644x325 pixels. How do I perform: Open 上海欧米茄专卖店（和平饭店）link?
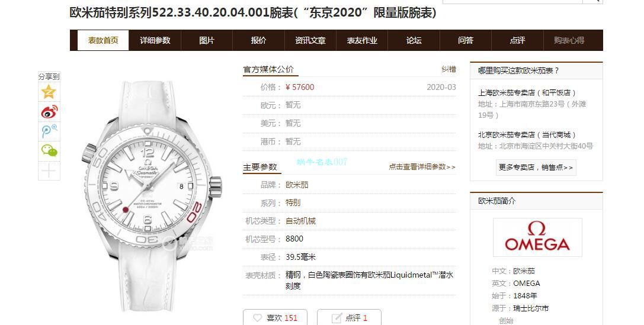coord(527,93)
